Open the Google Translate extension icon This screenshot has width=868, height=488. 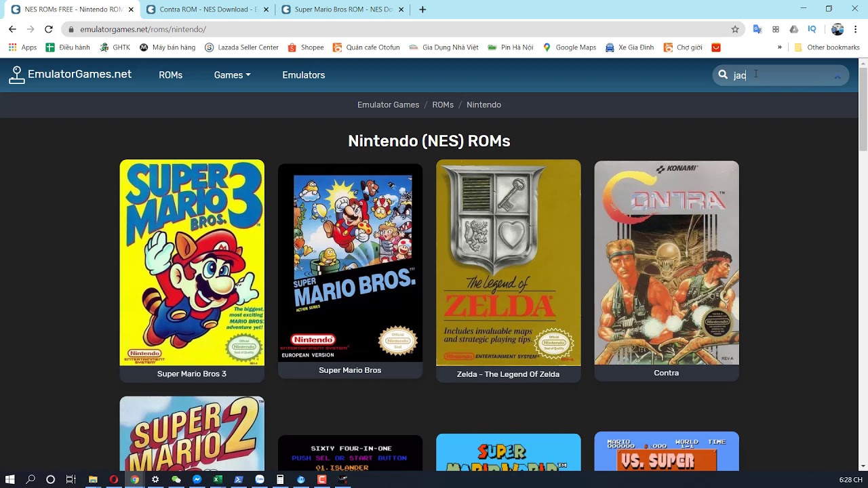pos(757,29)
